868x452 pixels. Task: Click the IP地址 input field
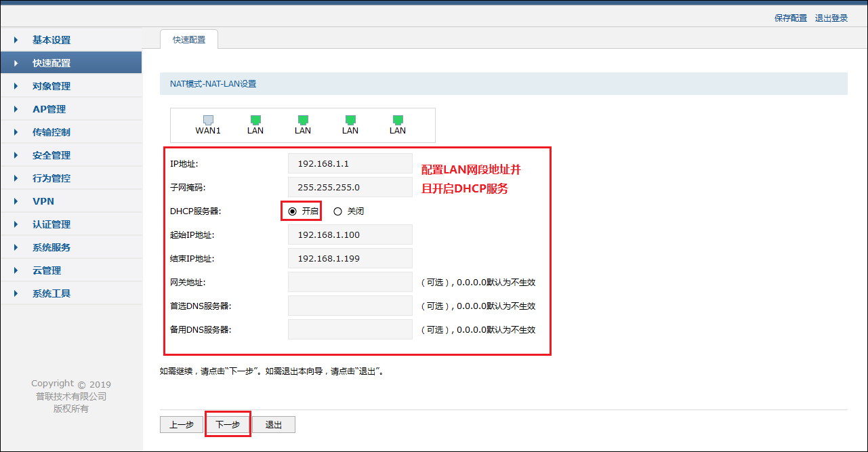[350, 163]
